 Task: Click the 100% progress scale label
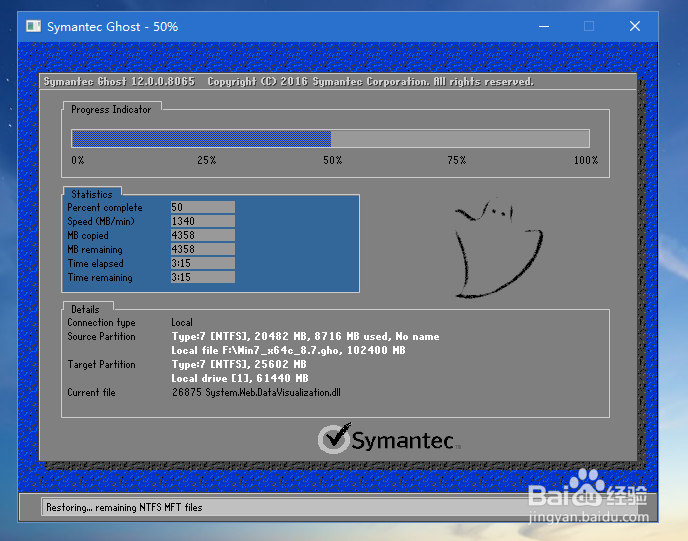586,160
